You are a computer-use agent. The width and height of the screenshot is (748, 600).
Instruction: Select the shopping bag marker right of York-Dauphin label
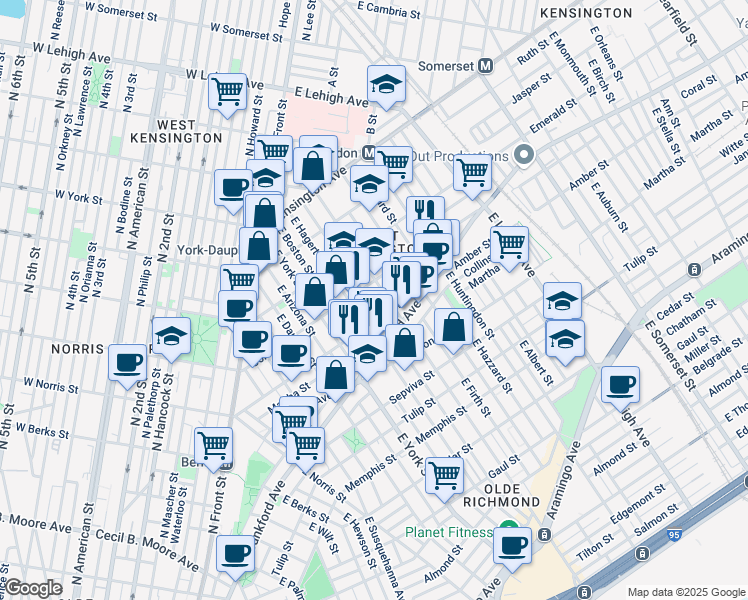click(x=258, y=247)
